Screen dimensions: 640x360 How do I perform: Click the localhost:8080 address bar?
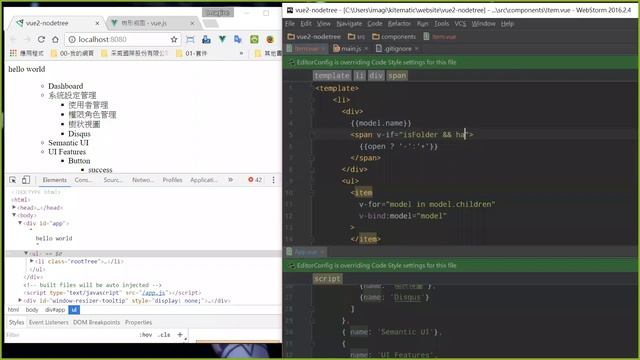[x=116, y=39]
